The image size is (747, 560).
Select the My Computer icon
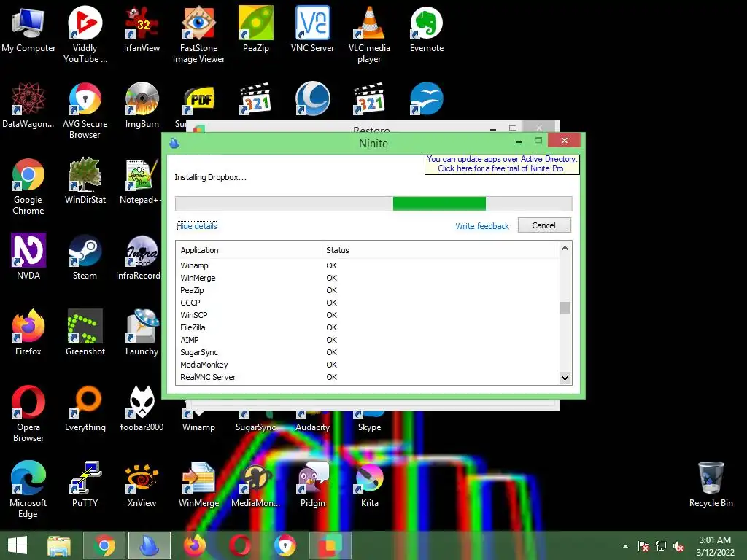point(28,29)
